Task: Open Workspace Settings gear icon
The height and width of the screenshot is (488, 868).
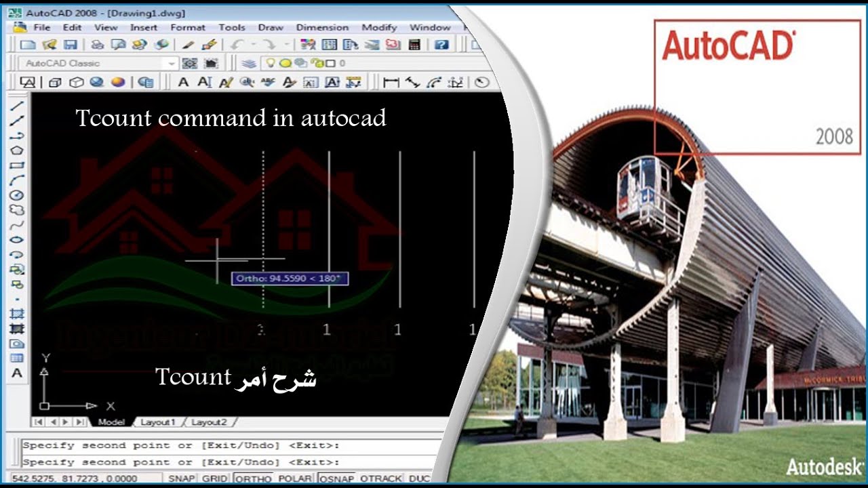Action: coord(190,63)
